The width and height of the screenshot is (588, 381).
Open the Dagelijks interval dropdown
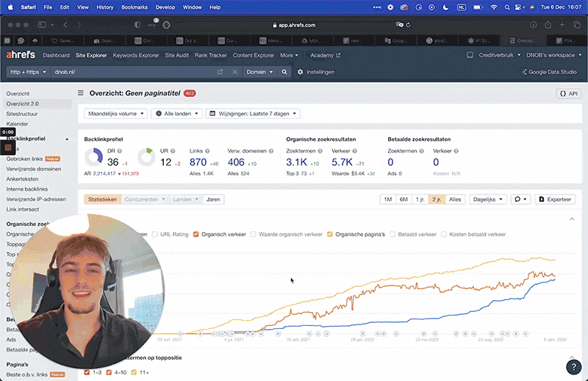(x=487, y=199)
